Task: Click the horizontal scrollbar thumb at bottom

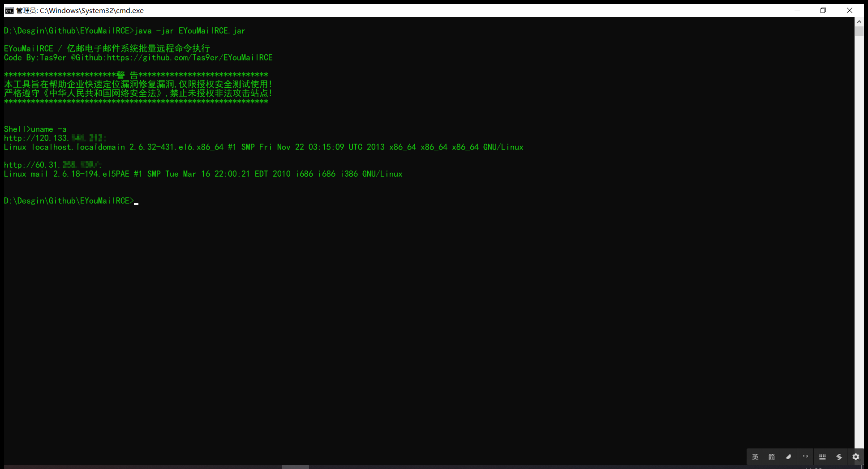Action: point(295,467)
